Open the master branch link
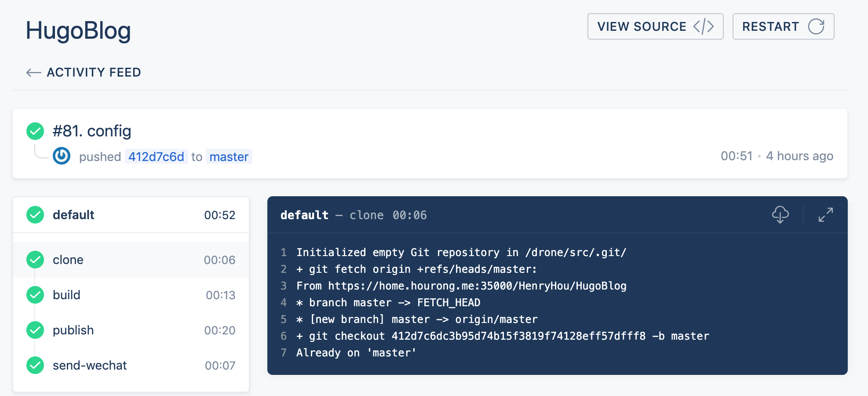 pos(229,157)
